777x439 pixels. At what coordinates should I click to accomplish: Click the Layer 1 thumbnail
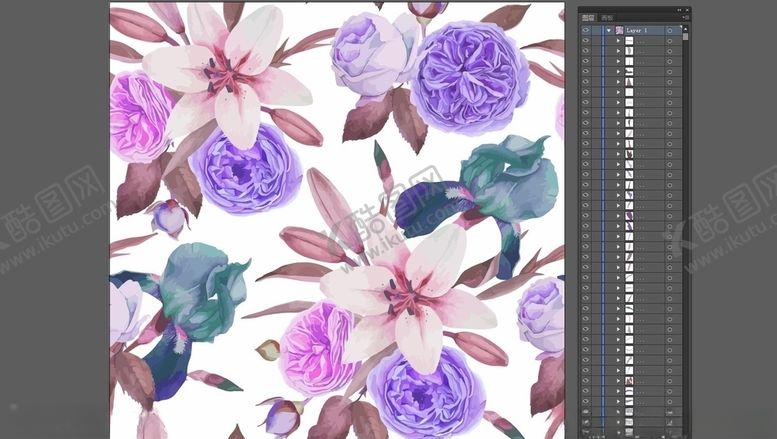(x=619, y=31)
